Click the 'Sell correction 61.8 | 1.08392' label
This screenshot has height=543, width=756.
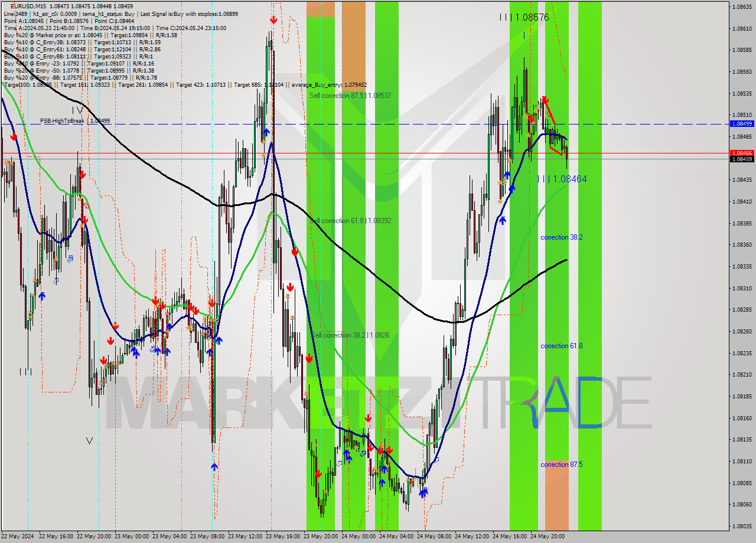pyautogui.click(x=350, y=220)
